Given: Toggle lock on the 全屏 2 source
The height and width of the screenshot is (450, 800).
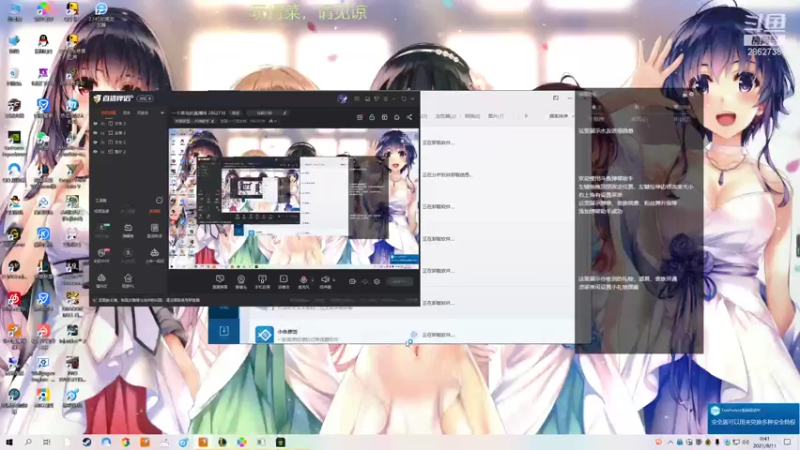Looking at the screenshot, I should click(x=103, y=133).
